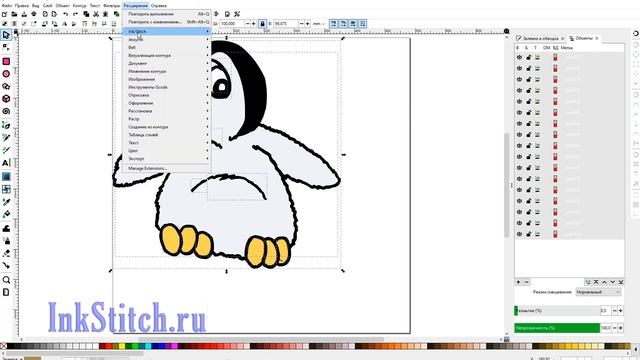Image resolution: width=640 pixels, height=360 pixels.
Task: Click the Copy icon in the toolbar
Action: click(86, 14)
